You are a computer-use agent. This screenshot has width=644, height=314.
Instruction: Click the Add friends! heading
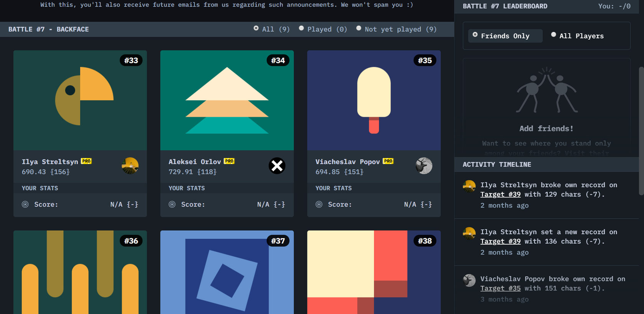point(546,128)
